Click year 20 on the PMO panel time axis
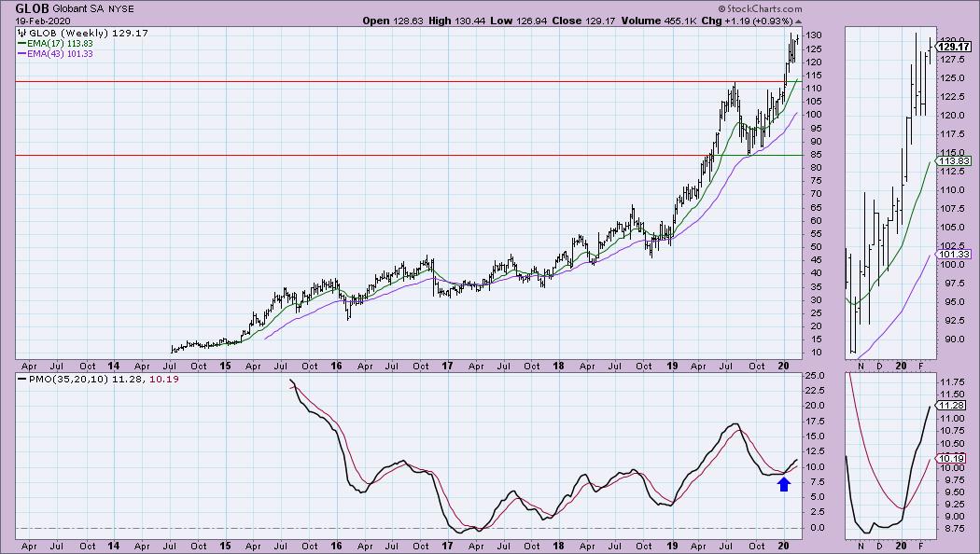 785,546
